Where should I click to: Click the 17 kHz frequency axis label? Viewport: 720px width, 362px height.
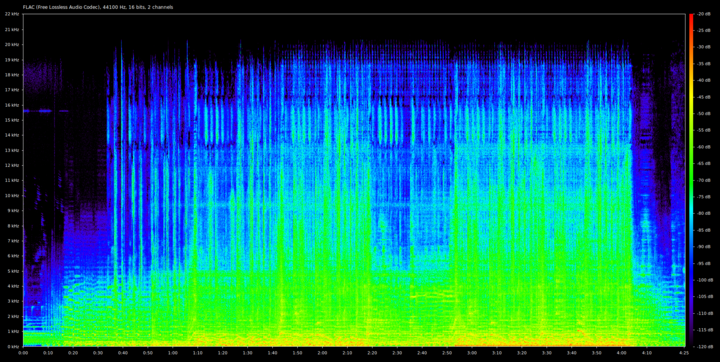11,90
